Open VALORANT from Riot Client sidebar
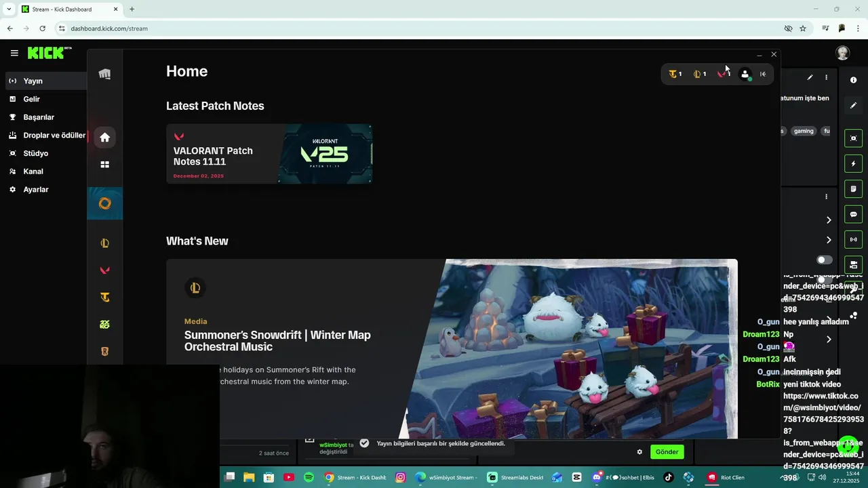Viewport: 868px width, 488px height. [104, 270]
